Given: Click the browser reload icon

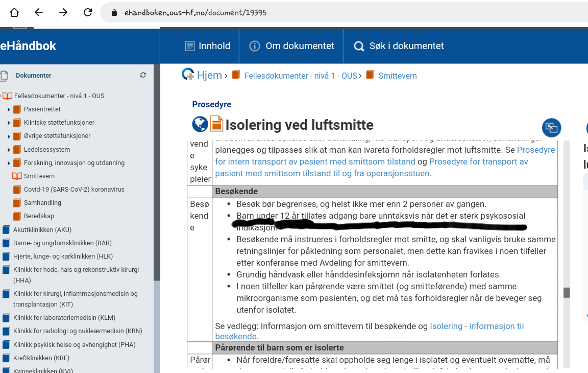Looking at the screenshot, I should pos(88,12).
